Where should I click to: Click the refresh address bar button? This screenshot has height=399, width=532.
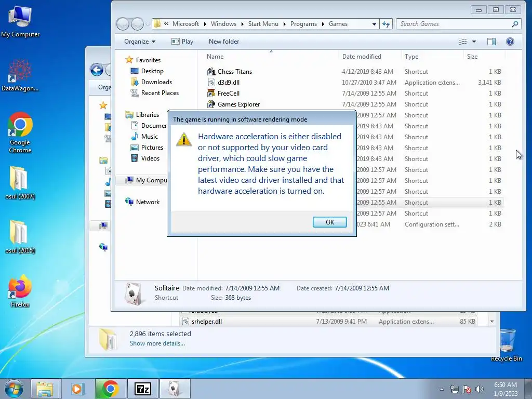click(386, 24)
